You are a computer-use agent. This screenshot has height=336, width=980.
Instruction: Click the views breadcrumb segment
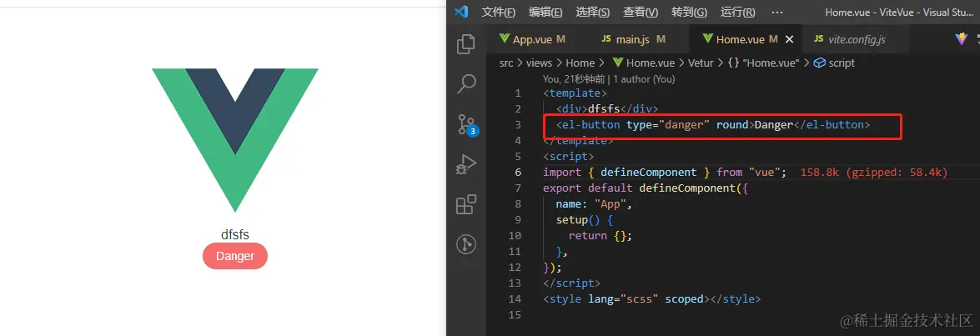coord(539,63)
